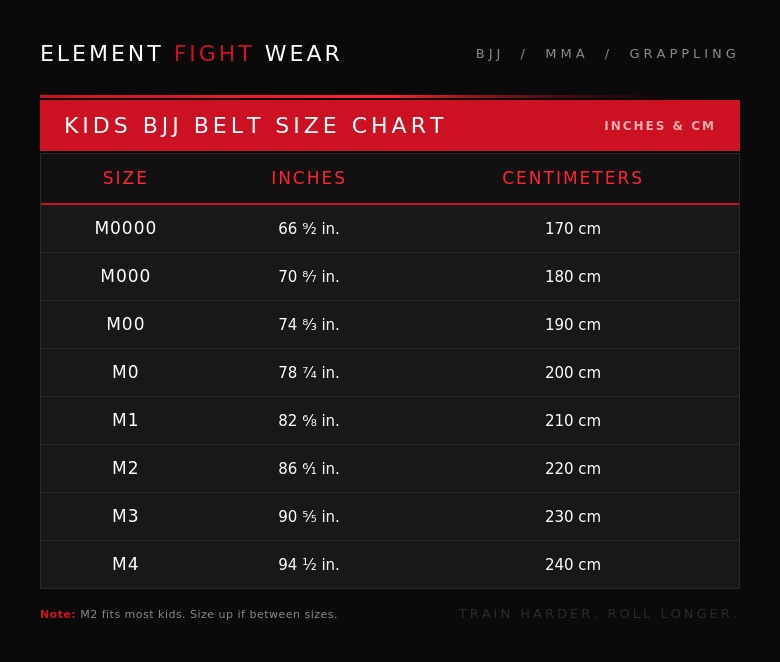Click the M000 size row label
Image resolution: width=780 pixels, height=662 pixels.
pyautogui.click(x=126, y=276)
